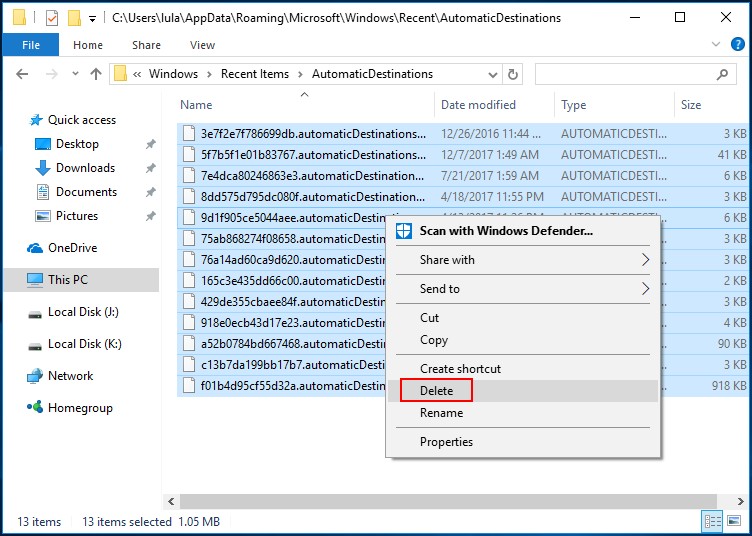Switch to the Share ribbon tab

click(146, 45)
